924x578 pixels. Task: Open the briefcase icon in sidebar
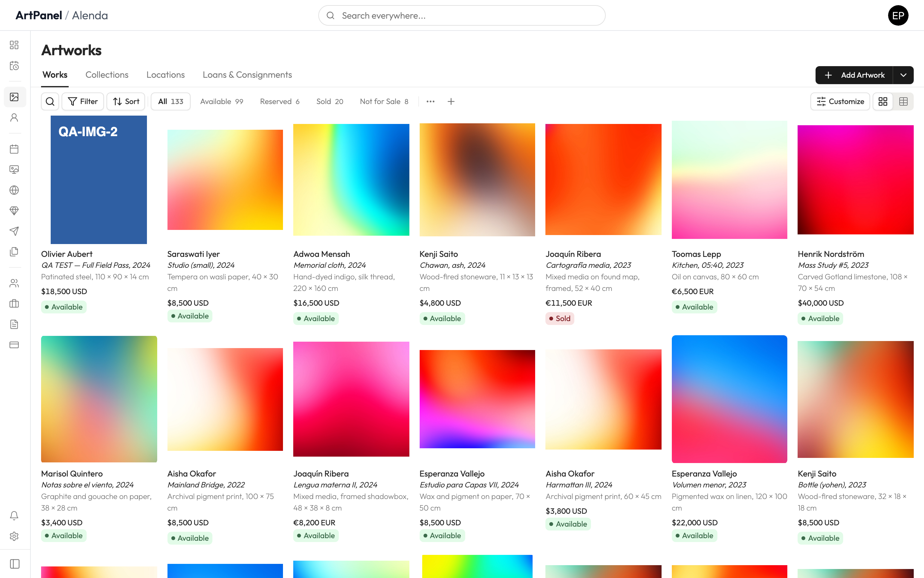pyautogui.click(x=14, y=304)
